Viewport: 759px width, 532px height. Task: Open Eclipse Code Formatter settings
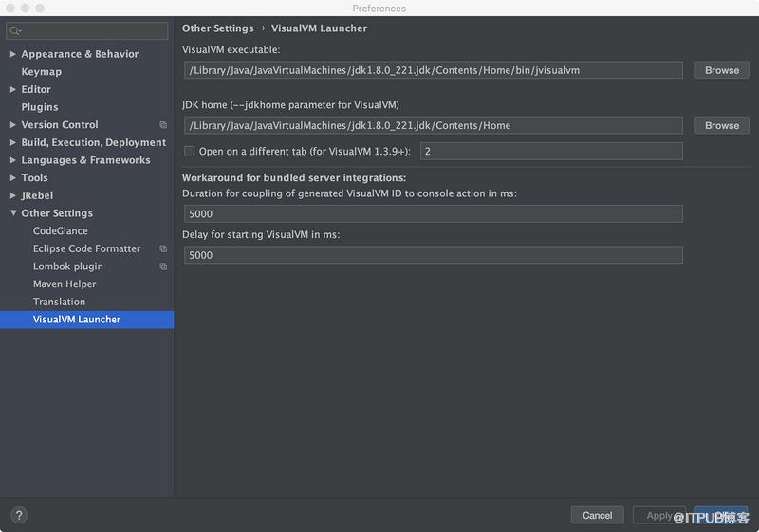(x=86, y=248)
